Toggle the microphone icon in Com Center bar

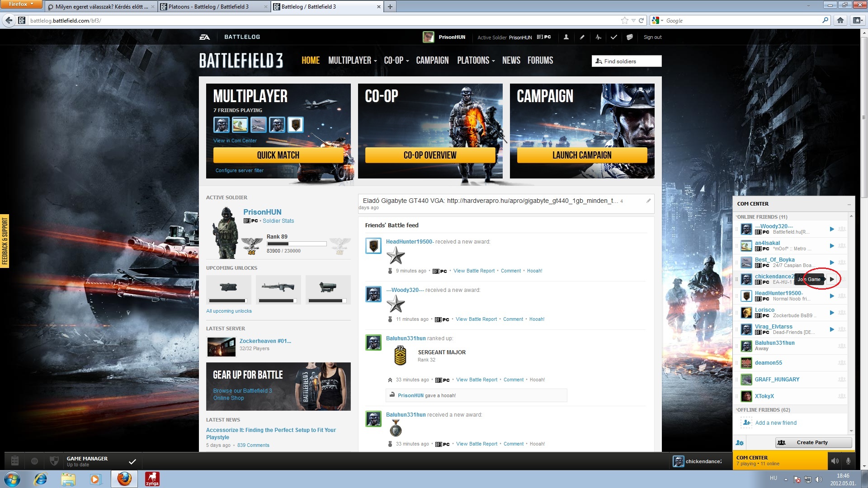(x=848, y=461)
